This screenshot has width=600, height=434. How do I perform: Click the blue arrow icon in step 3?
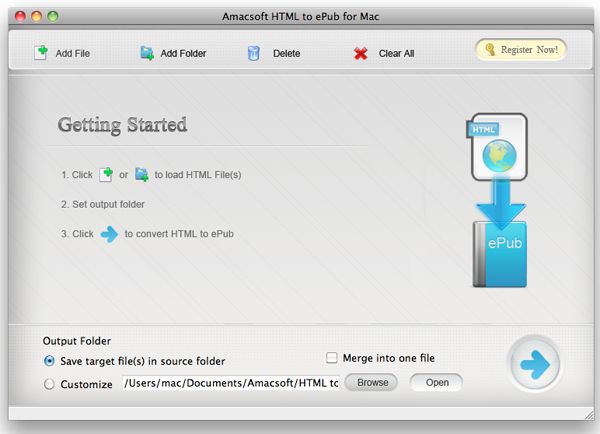pyautogui.click(x=109, y=234)
